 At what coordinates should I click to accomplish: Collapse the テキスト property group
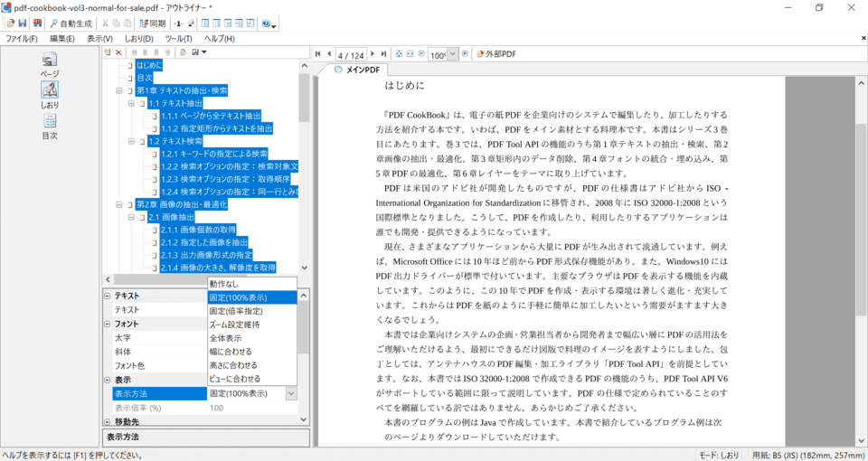(x=108, y=296)
